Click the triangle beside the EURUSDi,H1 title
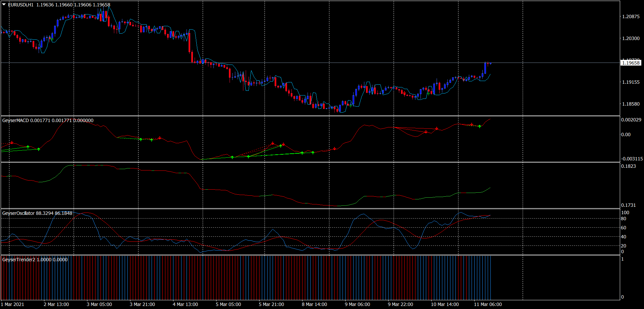 point(4,5)
